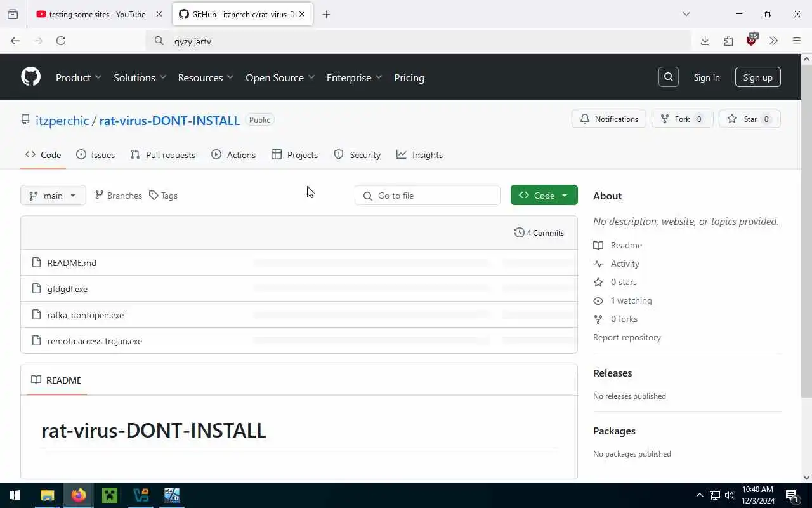
Task: Click the 1 watching link
Action: (x=623, y=300)
